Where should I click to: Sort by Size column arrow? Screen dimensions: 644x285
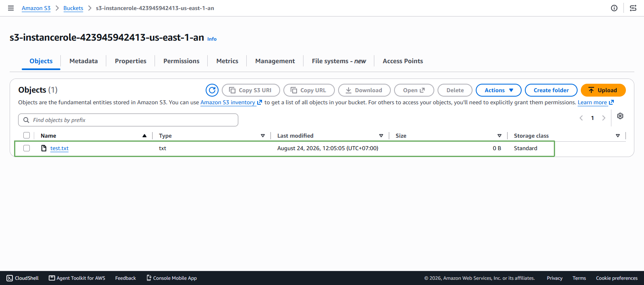pyautogui.click(x=500, y=136)
